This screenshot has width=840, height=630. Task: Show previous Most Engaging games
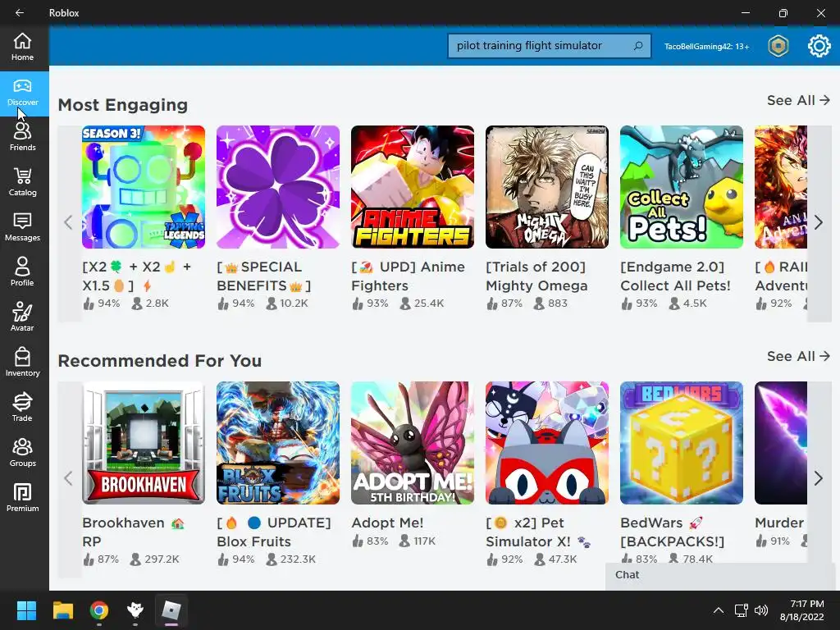point(69,223)
